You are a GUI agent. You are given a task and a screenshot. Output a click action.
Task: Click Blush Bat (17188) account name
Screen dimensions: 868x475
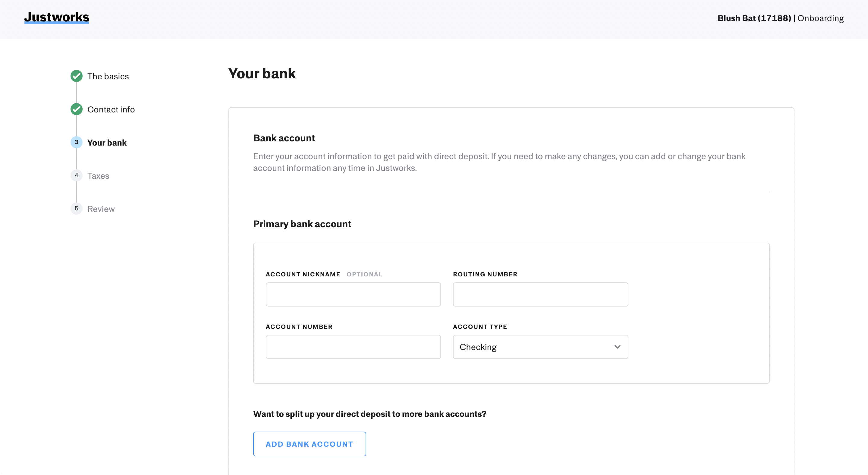(754, 18)
